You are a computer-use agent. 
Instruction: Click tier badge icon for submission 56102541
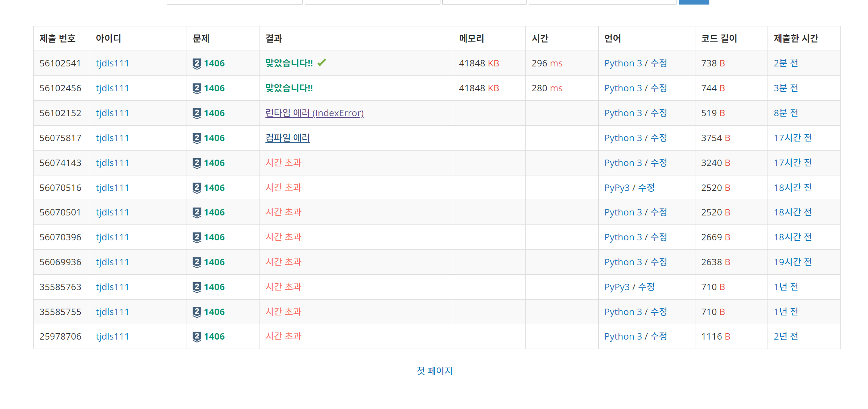tap(197, 63)
